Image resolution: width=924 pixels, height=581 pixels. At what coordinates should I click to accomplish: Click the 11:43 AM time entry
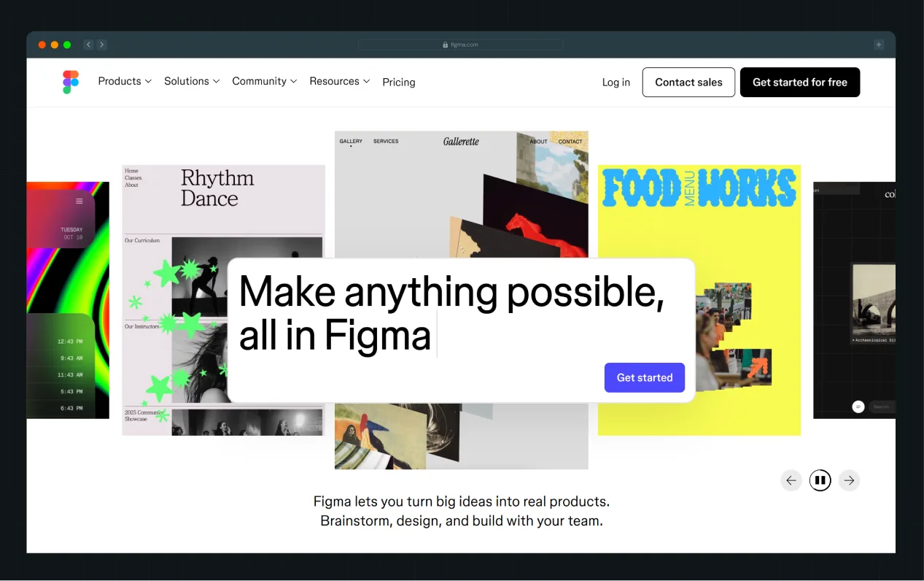[70, 375]
